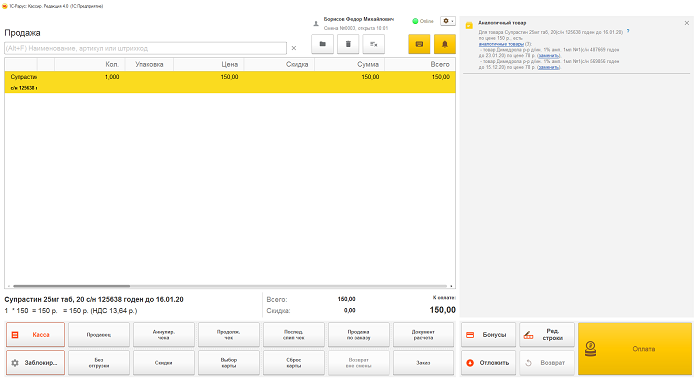
Task: Open the yellow on-screen keyboard button
Action: (419, 44)
